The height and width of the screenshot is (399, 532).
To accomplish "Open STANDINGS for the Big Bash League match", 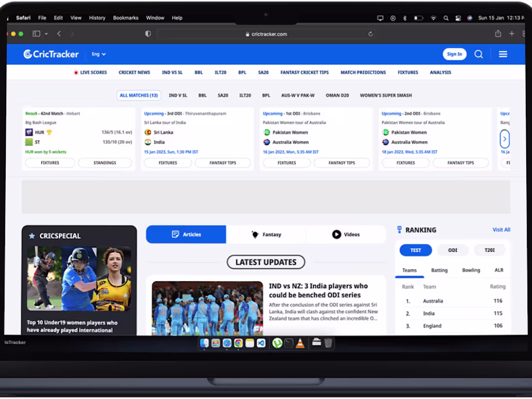I will [105, 163].
